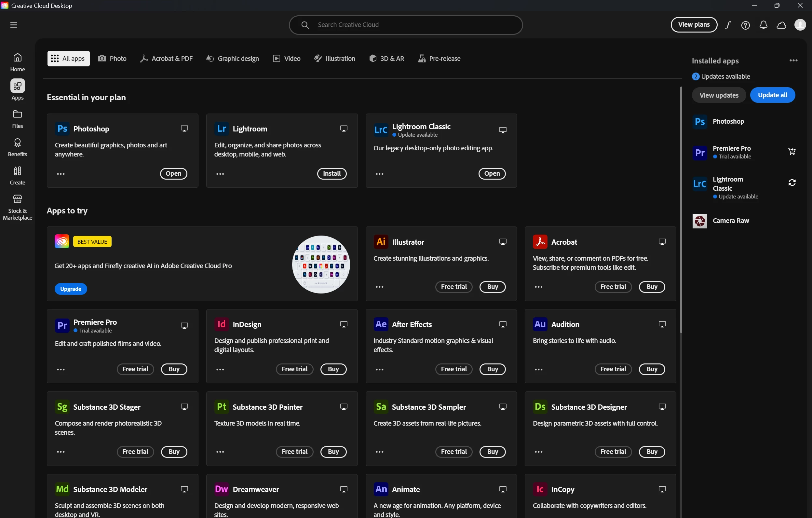Screen dimensions: 812x518
Task: Start the After Effects free trial
Action: tap(453, 369)
